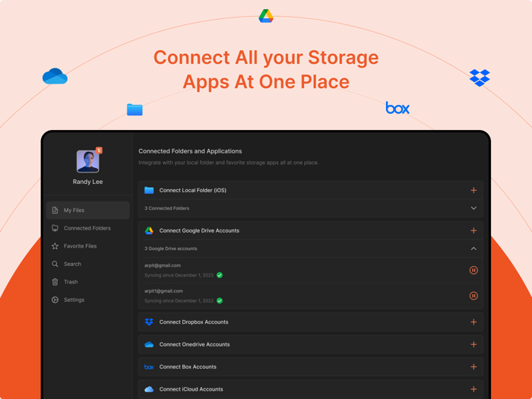Add an iCloud account with plus
The width and height of the screenshot is (532, 399).
(x=473, y=389)
